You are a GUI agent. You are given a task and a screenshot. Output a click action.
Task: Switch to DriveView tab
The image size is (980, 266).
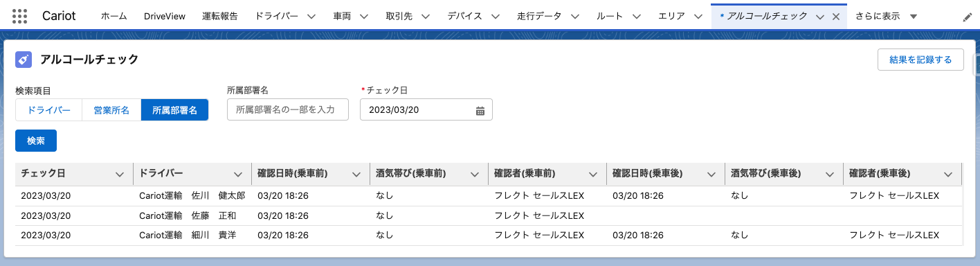165,17
